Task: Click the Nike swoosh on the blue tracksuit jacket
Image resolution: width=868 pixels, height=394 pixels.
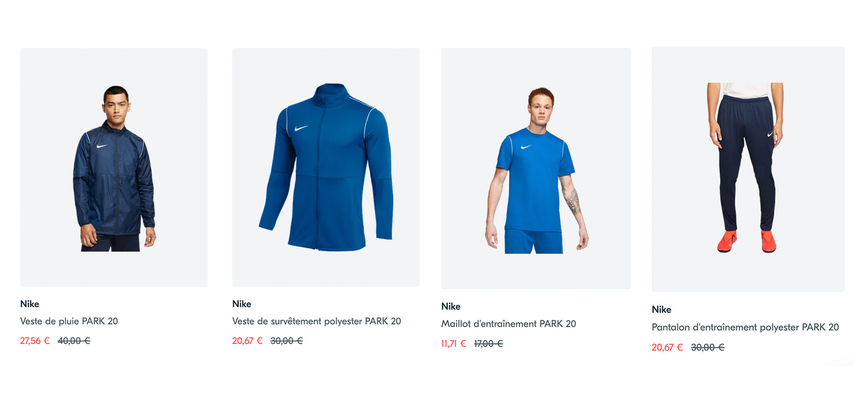Action: [301, 128]
